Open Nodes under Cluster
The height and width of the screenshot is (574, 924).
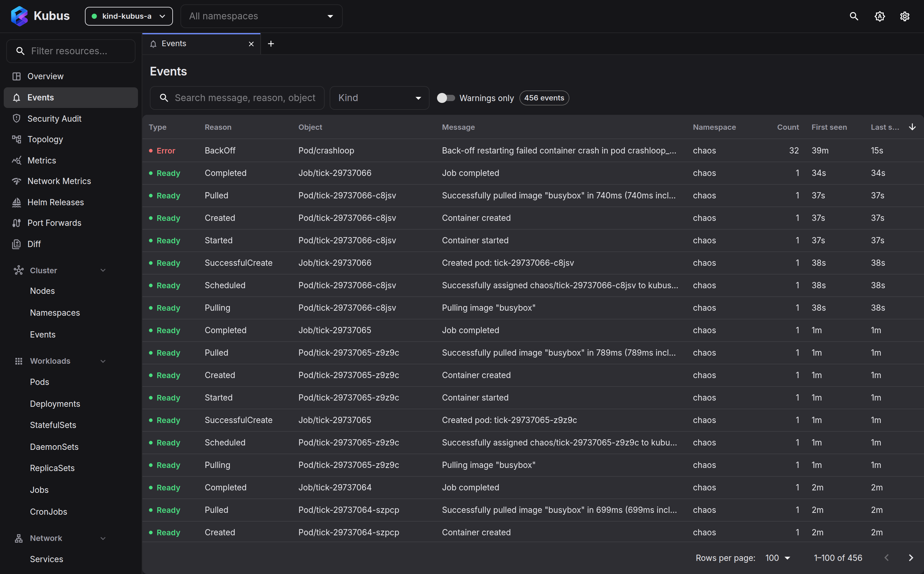(x=42, y=291)
